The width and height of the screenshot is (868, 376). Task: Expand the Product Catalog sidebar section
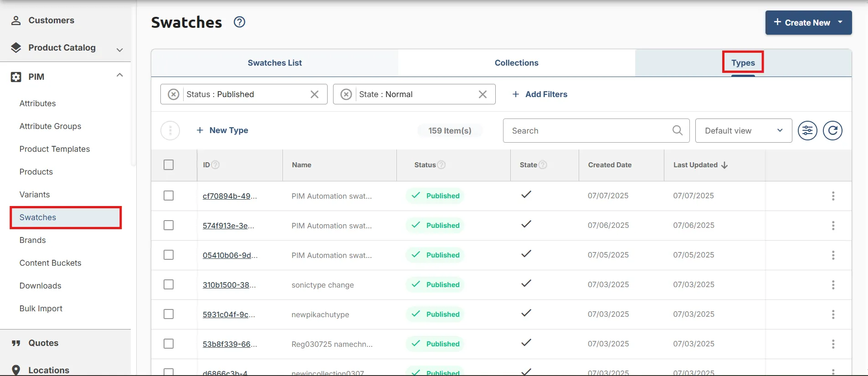click(120, 50)
